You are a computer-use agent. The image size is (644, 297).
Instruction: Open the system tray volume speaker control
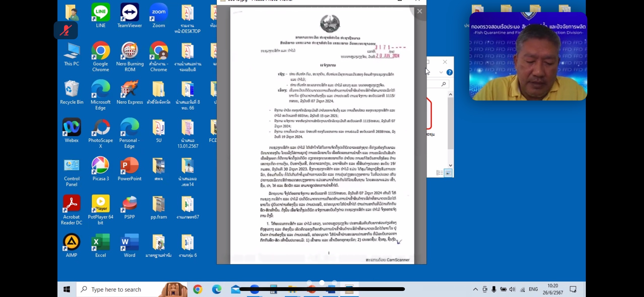[x=512, y=289]
